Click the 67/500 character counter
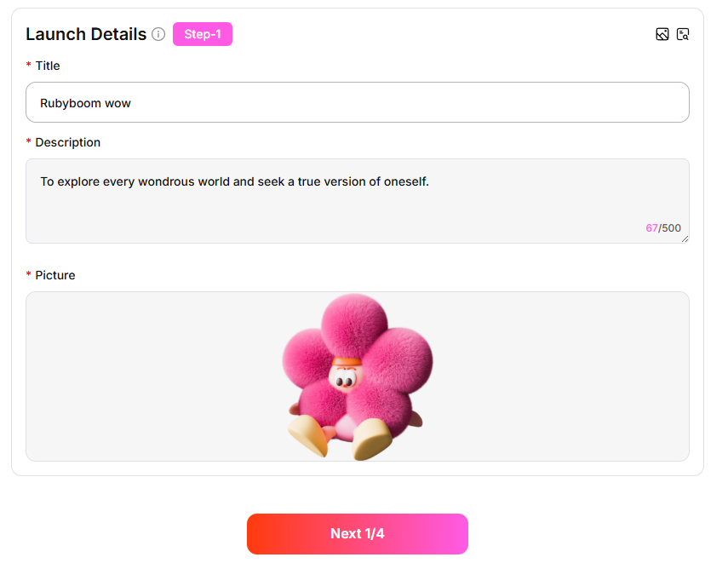Image resolution: width=728 pixels, height=563 pixels. click(x=663, y=228)
